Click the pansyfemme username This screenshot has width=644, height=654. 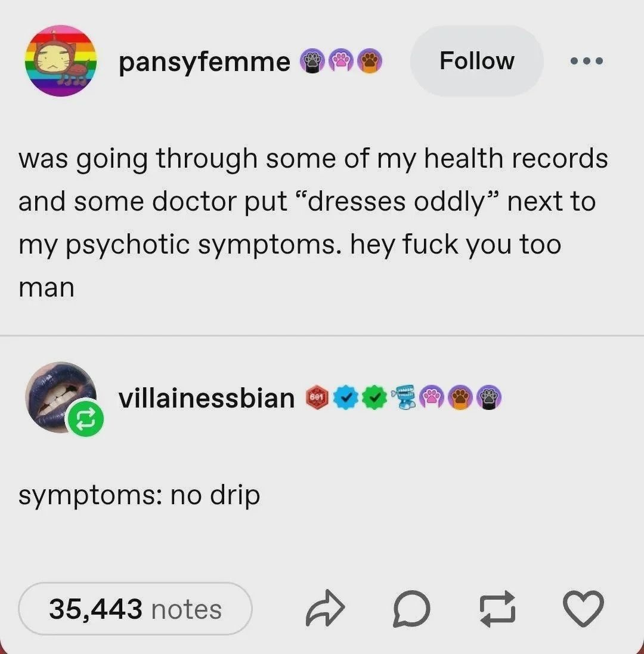tap(205, 61)
